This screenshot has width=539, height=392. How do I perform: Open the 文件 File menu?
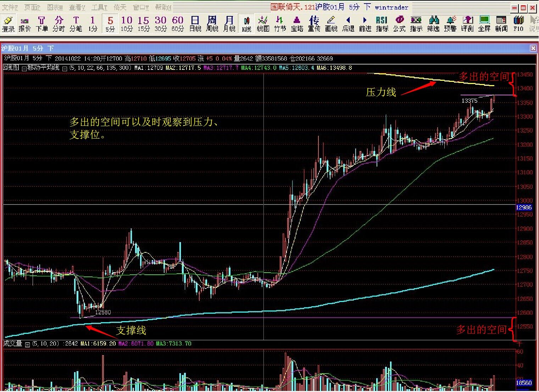tap(10, 7)
